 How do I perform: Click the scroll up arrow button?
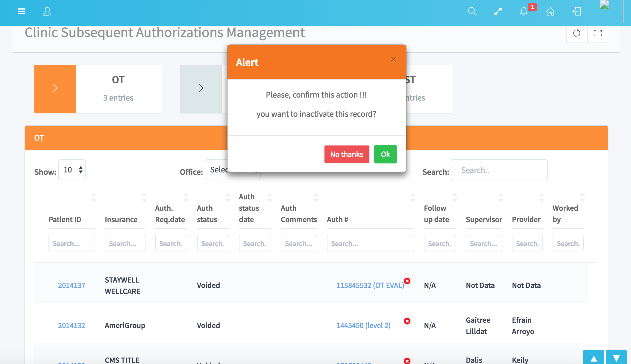click(594, 357)
